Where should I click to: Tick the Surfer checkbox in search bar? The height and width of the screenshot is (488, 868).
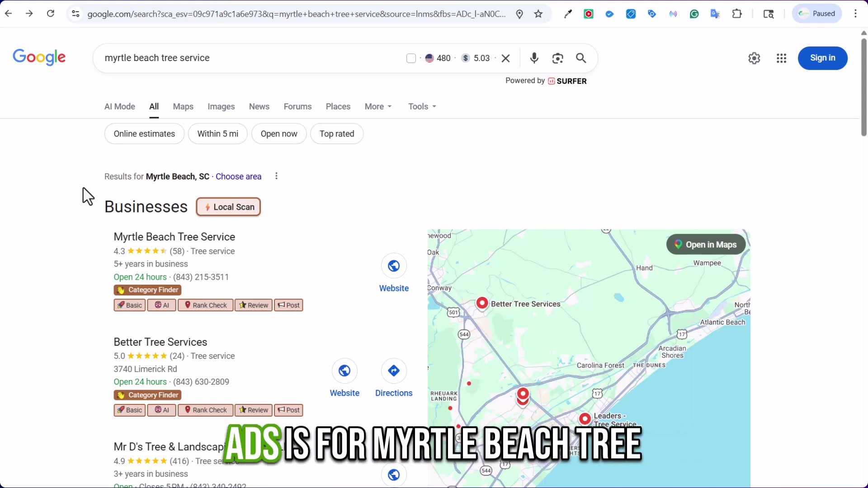coord(411,58)
